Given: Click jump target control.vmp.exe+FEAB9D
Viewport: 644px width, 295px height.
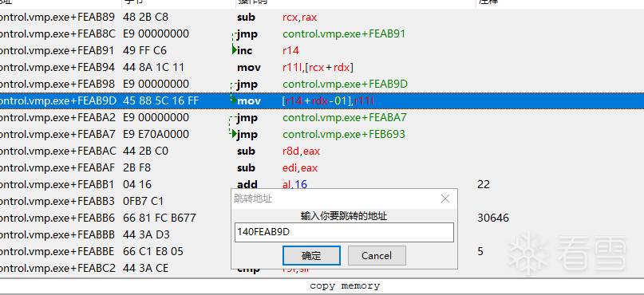Looking at the screenshot, I should pyautogui.click(x=345, y=84).
